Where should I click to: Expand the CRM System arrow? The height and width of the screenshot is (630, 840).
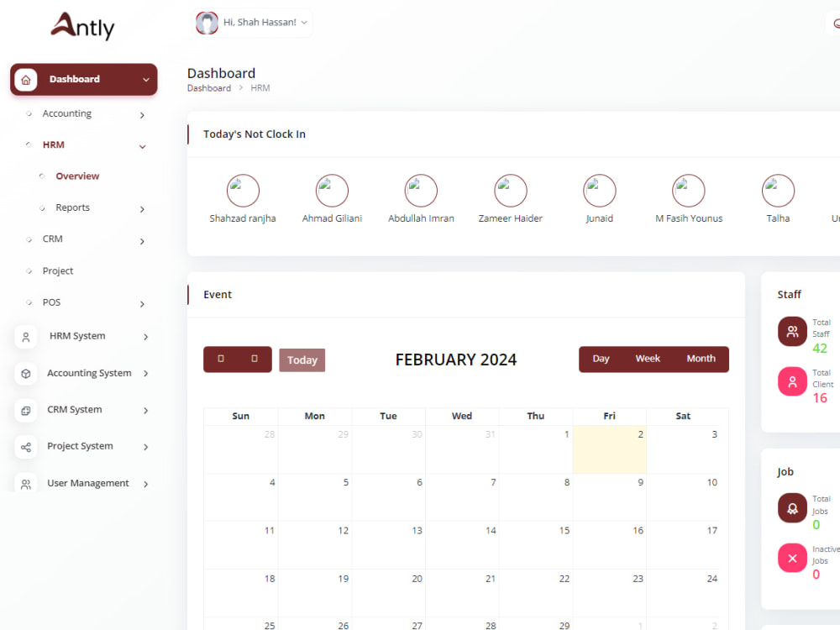coord(145,410)
